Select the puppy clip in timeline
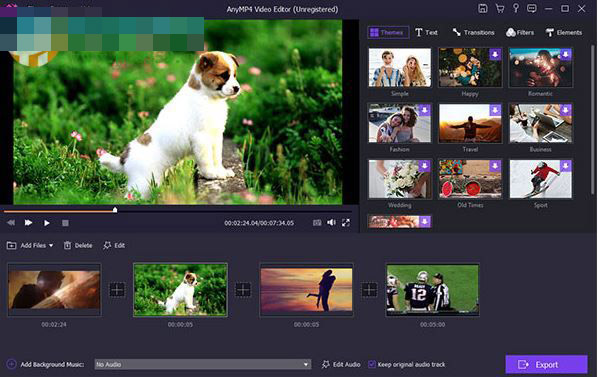This screenshot has height=377, width=598. 180,290
